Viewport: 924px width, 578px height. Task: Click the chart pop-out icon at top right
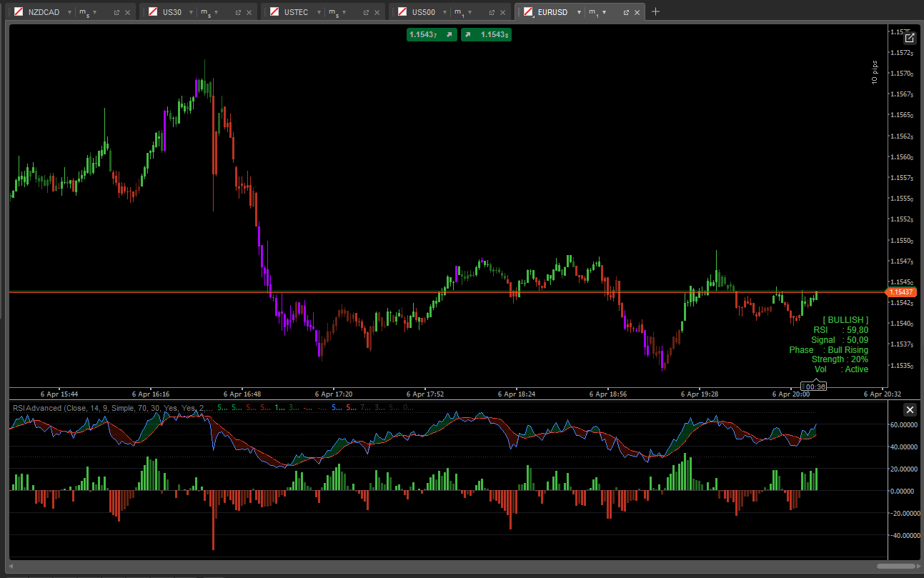(910, 39)
